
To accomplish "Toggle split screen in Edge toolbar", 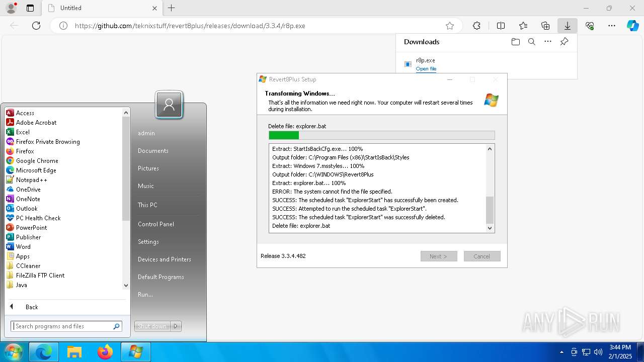I will click(501, 26).
